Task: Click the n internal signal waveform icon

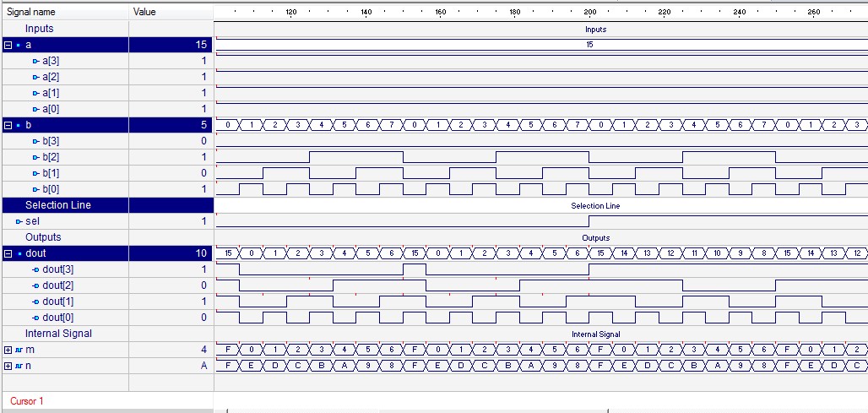Action: pyautogui.click(x=19, y=366)
